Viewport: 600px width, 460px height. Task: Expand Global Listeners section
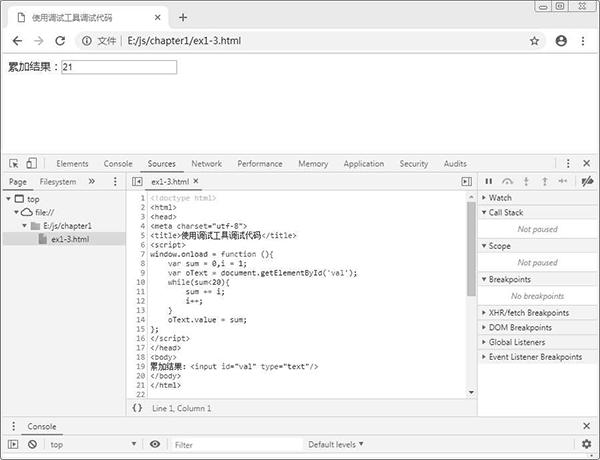pyautogui.click(x=537, y=342)
